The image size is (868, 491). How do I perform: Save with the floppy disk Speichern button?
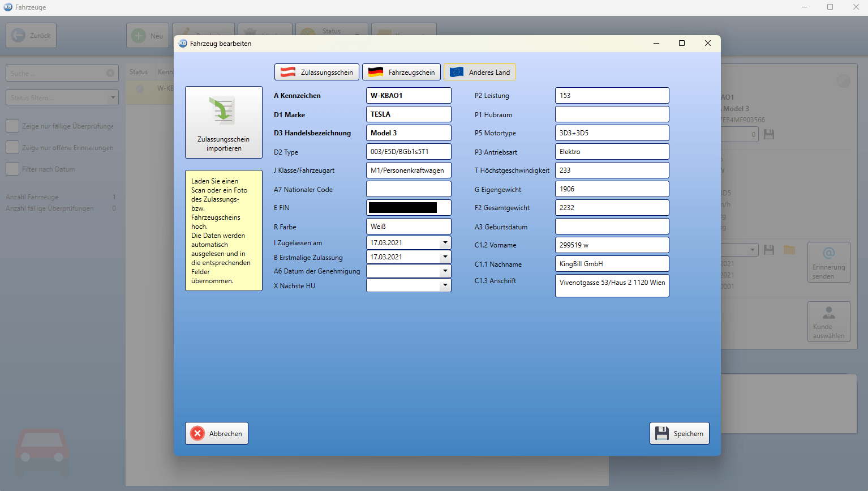pyautogui.click(x=679, y=433)
